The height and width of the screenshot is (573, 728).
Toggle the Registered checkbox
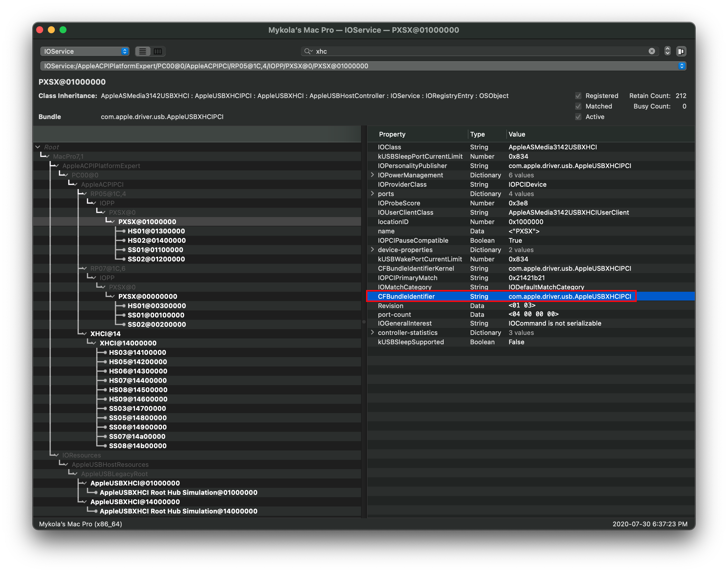point(578,96)
